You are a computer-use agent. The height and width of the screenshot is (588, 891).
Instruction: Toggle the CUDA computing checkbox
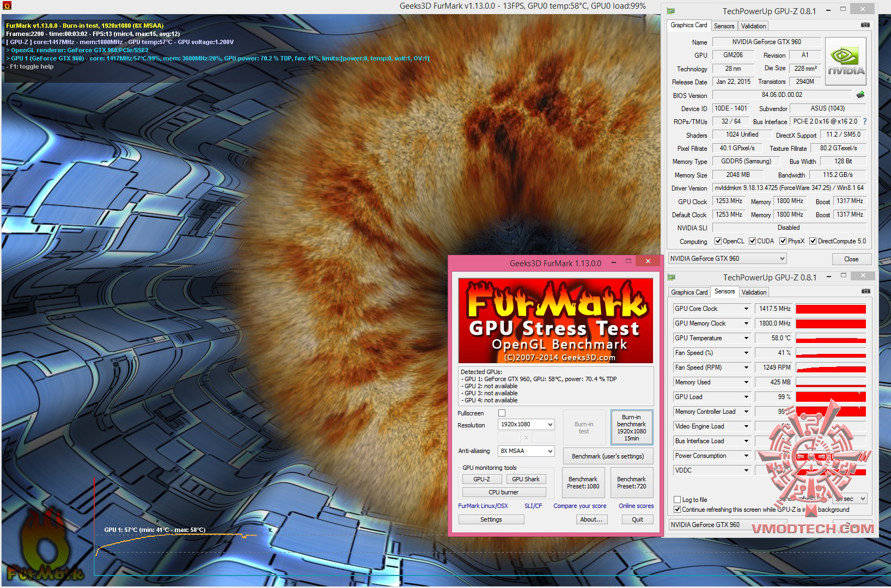click(x=753, y=241)
